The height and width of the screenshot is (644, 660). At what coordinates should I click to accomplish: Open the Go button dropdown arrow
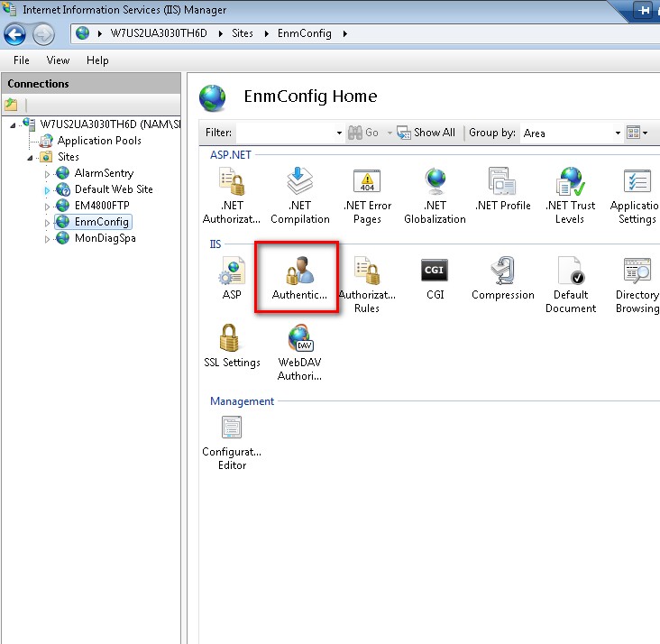pyautogui.click(x=390, y=133)
